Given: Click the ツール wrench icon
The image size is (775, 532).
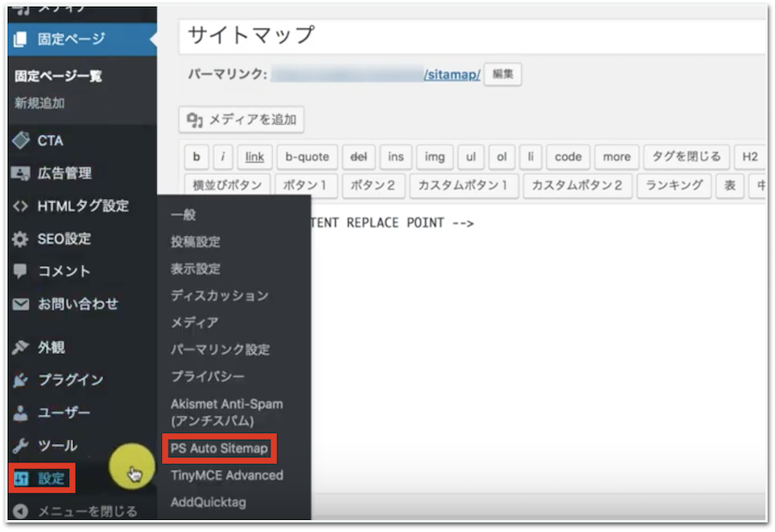Looking at the screenshot, I should tap(21, 446).
